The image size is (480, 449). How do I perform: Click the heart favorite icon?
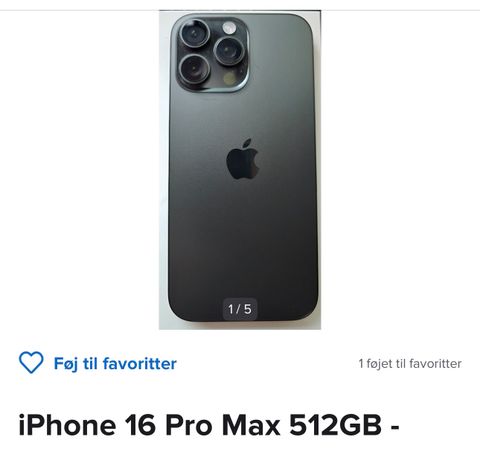pyautogui.click(x=31, y=363)
